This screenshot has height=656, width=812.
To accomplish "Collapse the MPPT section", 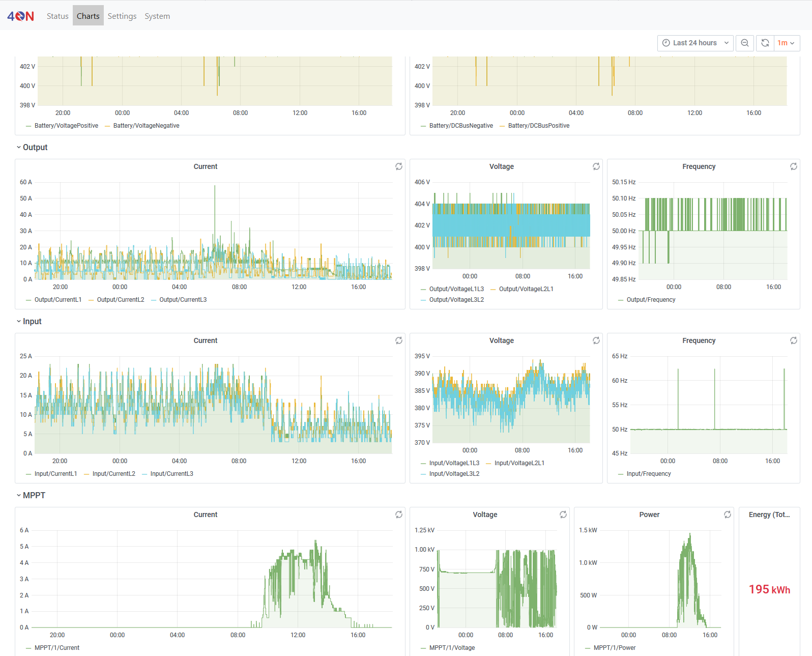I will pyautogui.click(x=31, y=495).
